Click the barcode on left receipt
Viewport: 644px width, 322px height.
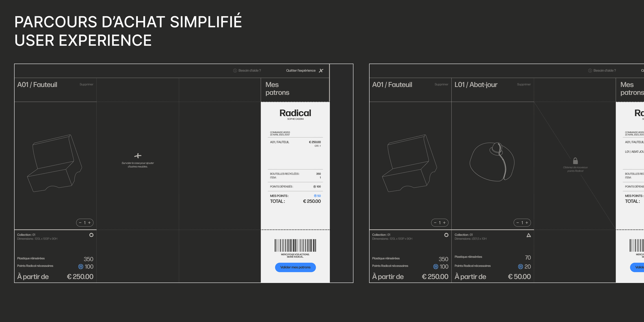click(x=295, y=245)
